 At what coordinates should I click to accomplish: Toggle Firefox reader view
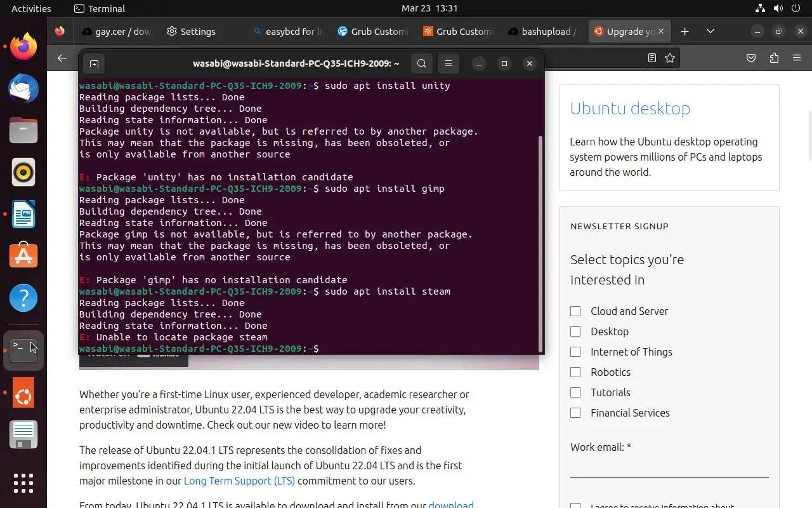(652, 58)
